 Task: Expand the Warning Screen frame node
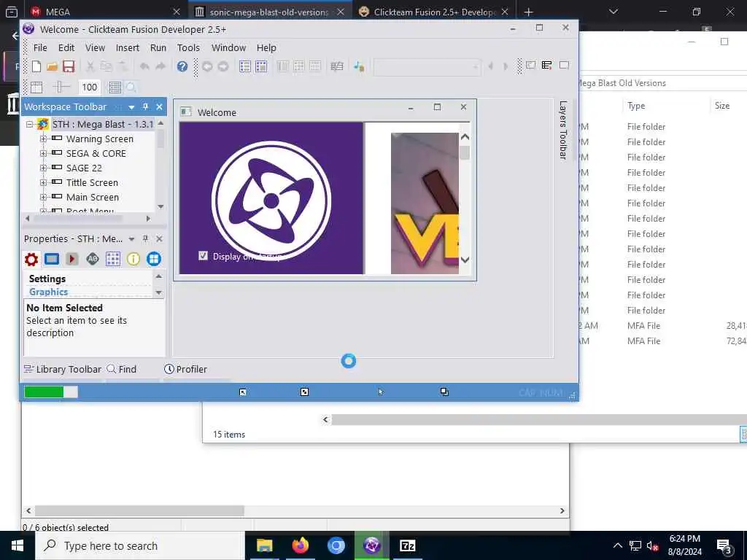[x=43, y=139]
